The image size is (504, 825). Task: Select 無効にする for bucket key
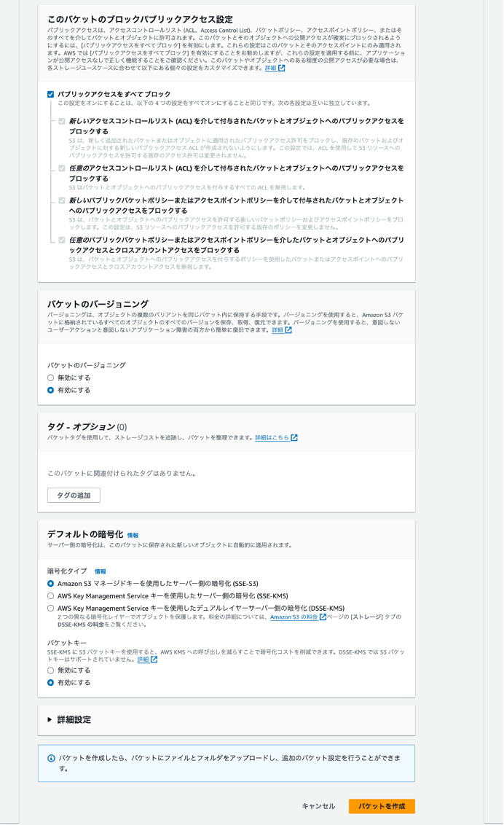coord(50,670)
